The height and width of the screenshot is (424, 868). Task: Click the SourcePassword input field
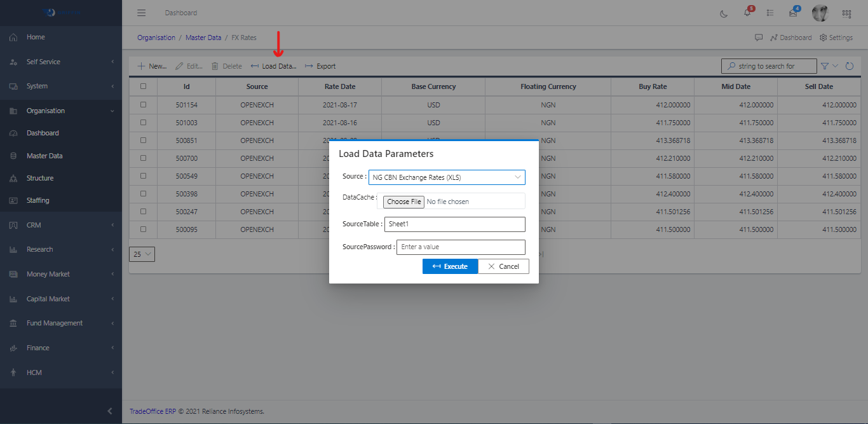461,247
